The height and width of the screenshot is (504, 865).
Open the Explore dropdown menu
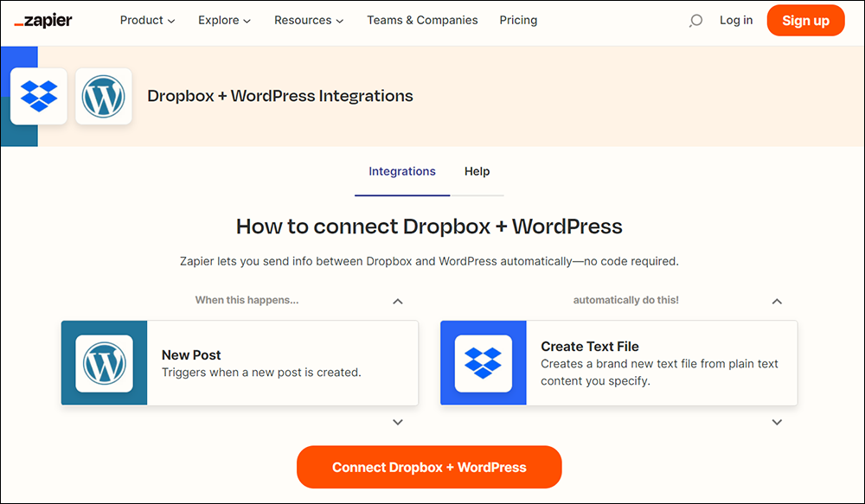[x=225, y=21]
